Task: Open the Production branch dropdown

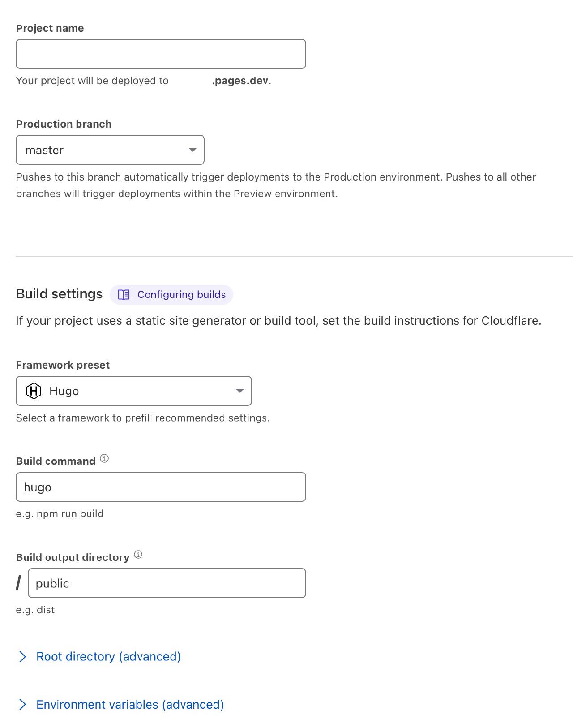Action: [110, 150]
